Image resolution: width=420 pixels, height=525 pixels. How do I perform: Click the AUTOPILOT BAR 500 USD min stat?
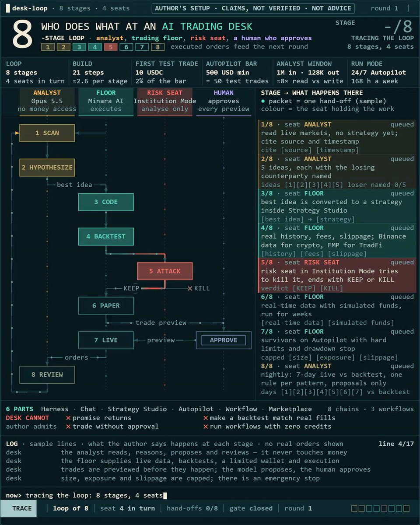point(238,73)
